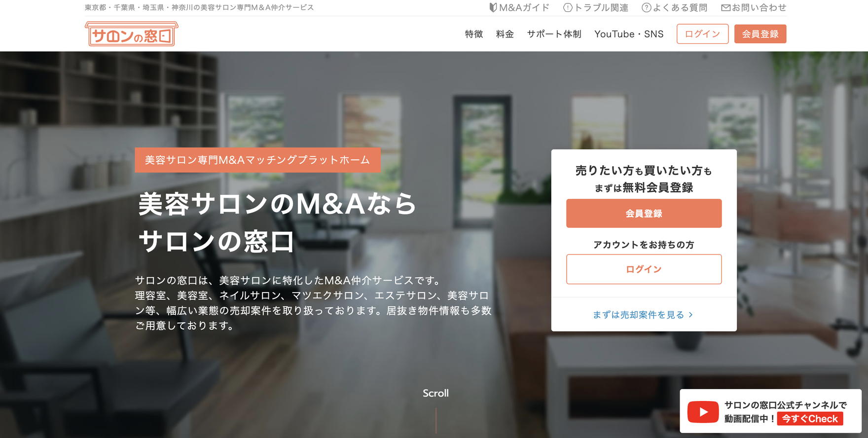Click the header ログイン button
Screen dimensions: 868x438
(702, 34)
